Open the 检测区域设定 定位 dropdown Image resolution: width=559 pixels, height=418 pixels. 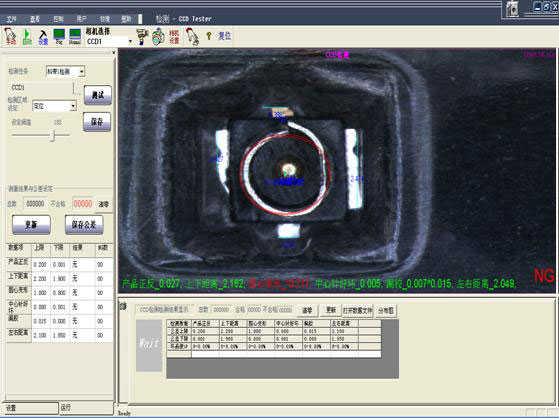[54, 106]
